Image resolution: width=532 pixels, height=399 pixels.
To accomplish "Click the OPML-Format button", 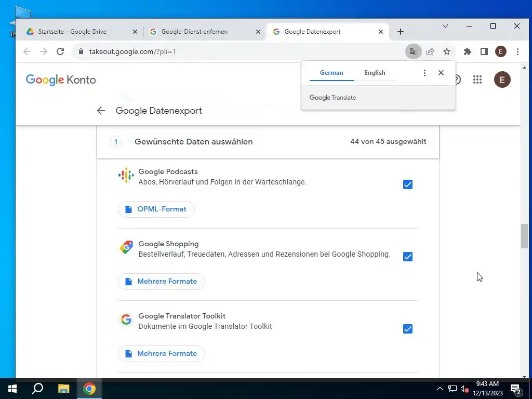I will (156, 209).
